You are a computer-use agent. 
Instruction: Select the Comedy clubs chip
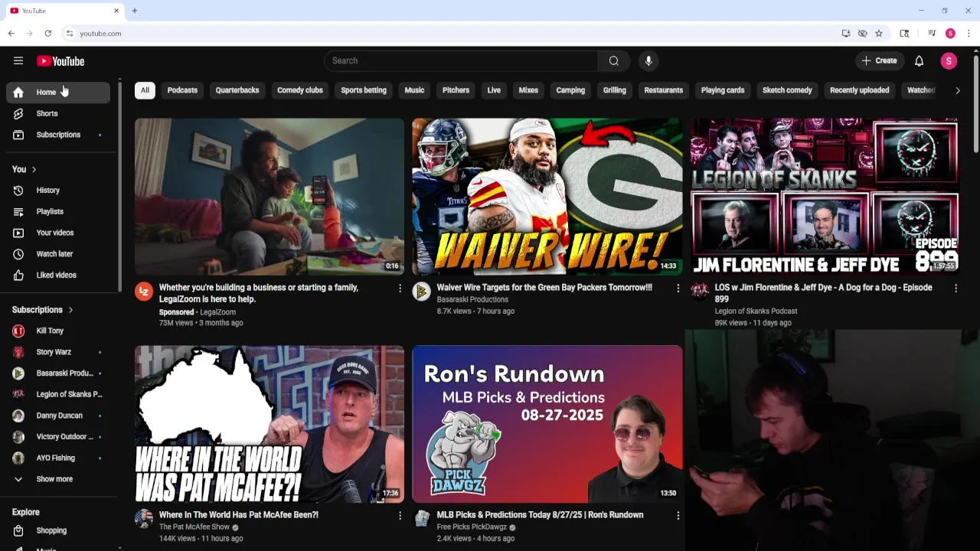point(300,90)
